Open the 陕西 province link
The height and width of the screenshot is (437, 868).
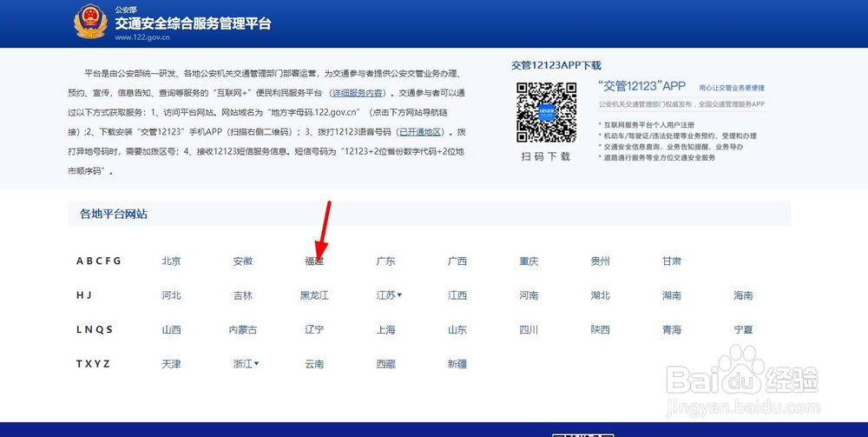pyautogui.click(x=600, y=329)
